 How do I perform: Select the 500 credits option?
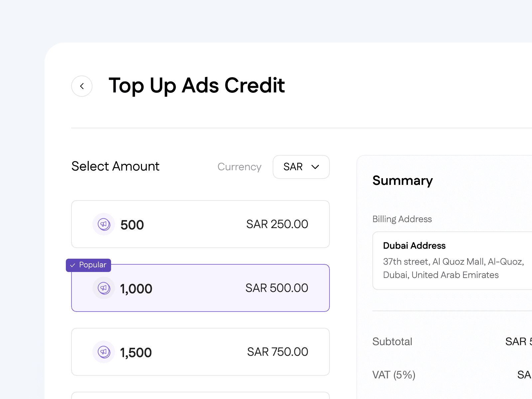tap(200, 224)
